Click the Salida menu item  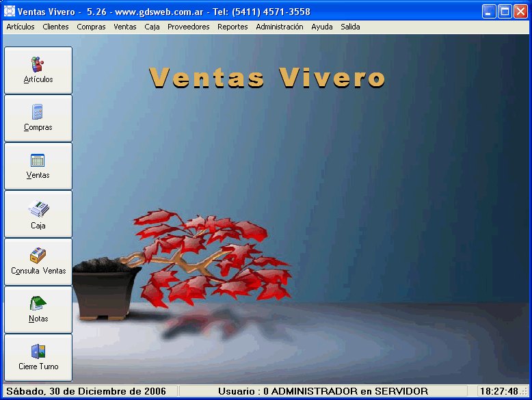click(350, 27)
